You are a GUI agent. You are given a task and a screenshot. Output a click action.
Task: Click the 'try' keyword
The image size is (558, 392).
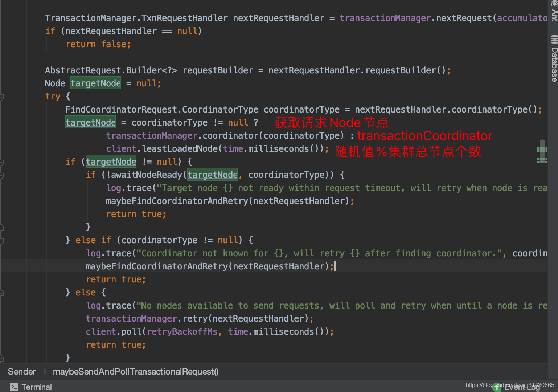(x=53, y=97)
